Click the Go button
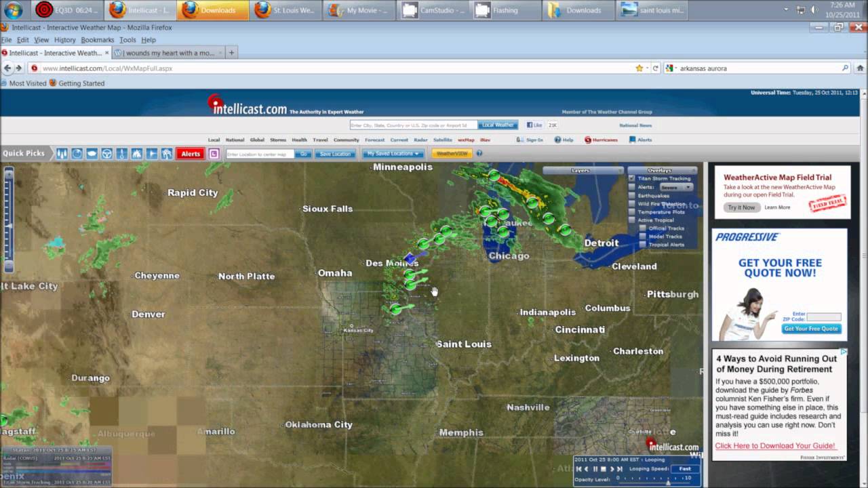 304,154
